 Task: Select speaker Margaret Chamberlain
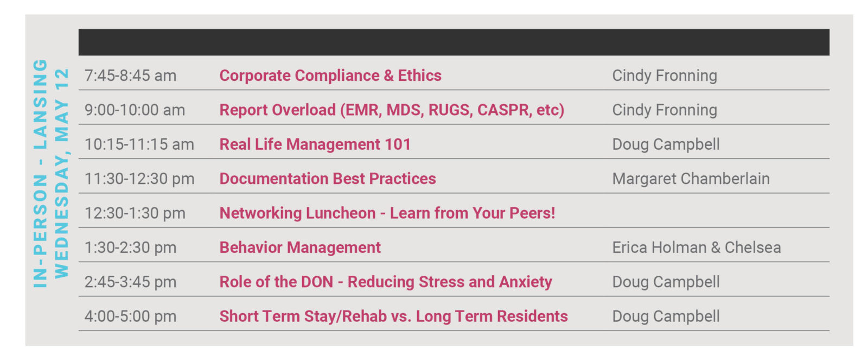[691, 179]
